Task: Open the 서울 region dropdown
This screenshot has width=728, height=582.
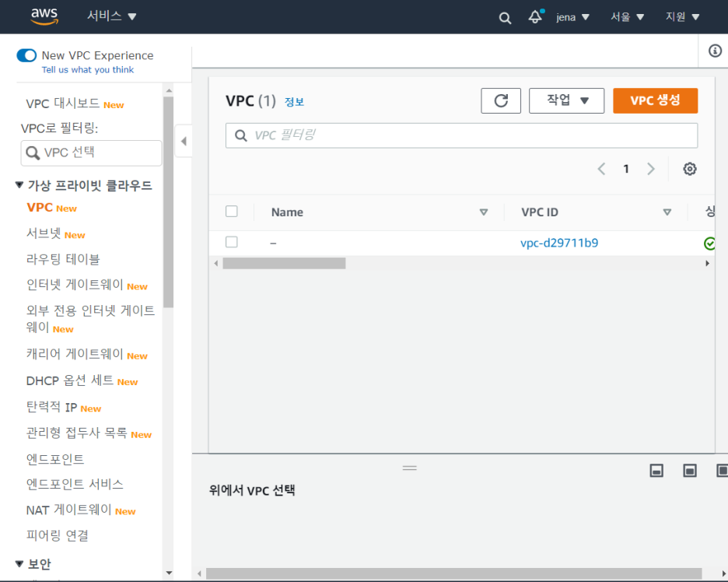Action: click(627, 17)
